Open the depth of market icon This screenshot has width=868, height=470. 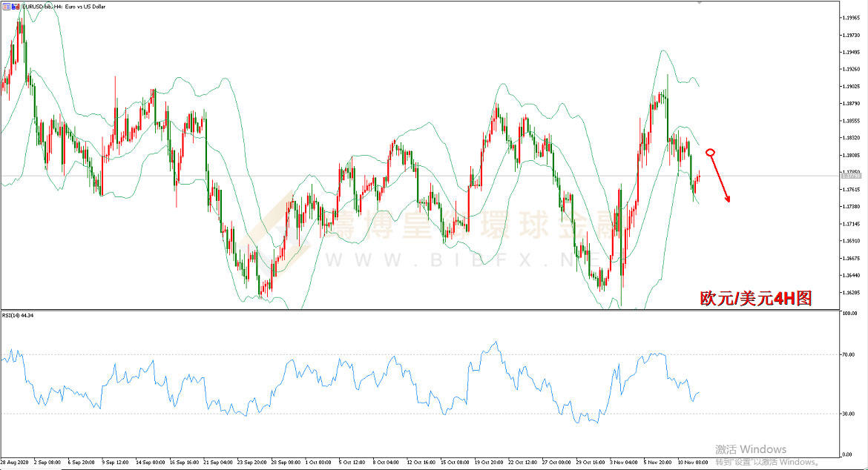16,7
